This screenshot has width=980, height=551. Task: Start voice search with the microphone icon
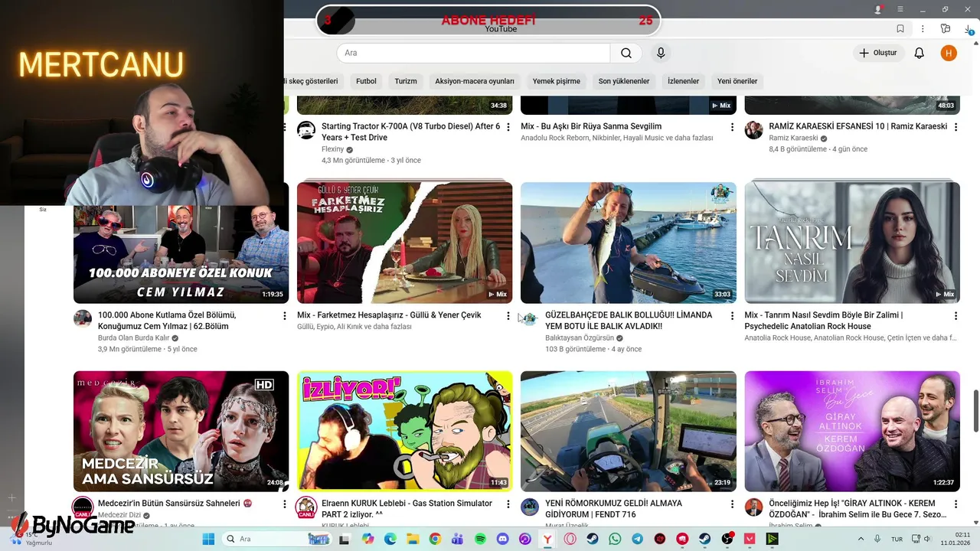[x=661, y=53]
